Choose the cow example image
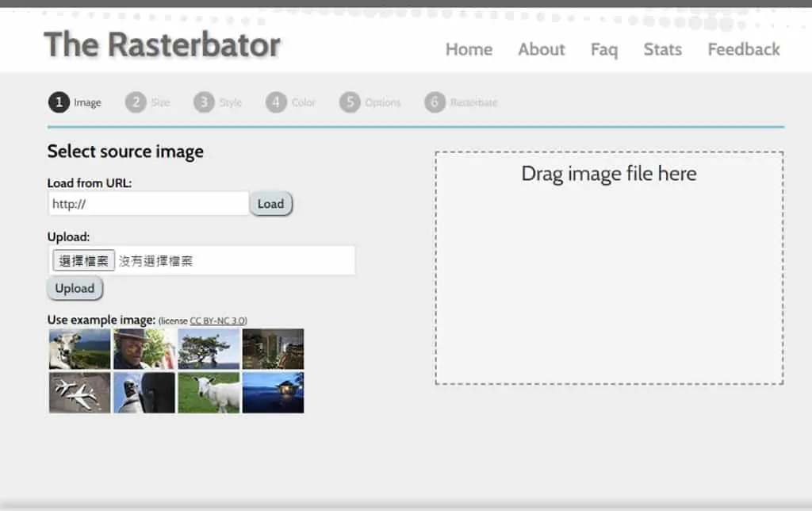The image size is (812, 511). tap(80, 349)
